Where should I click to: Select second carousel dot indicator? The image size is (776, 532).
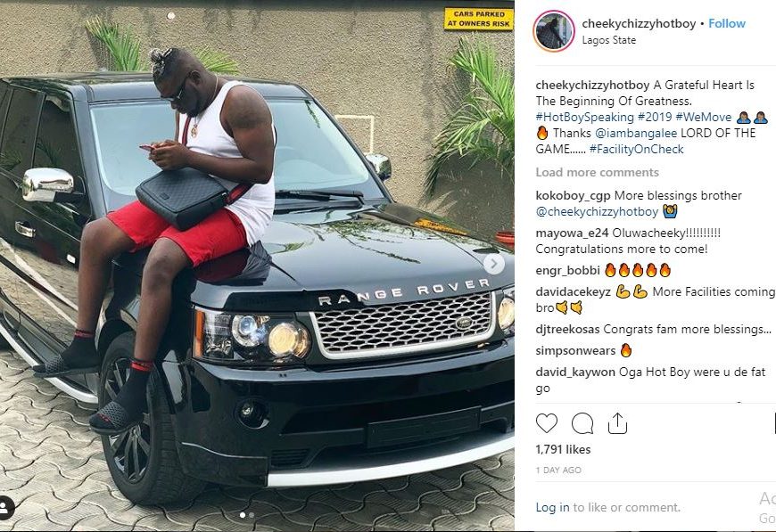(x=252, y=515)
